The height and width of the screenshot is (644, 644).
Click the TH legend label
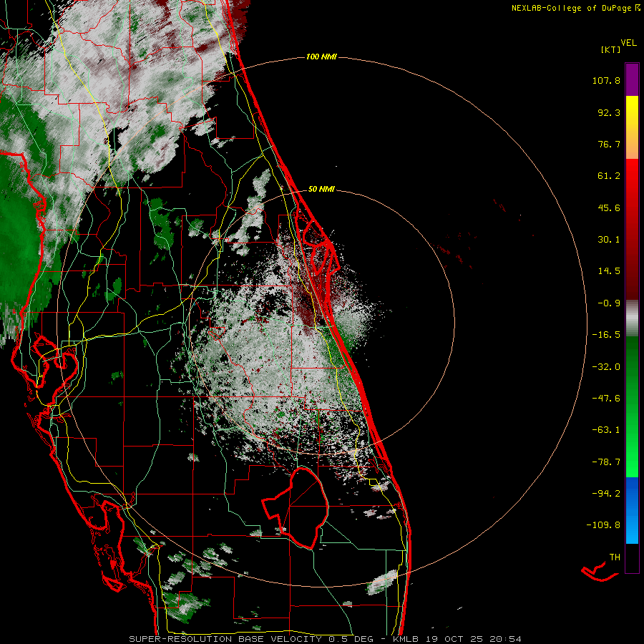(615, 557)
